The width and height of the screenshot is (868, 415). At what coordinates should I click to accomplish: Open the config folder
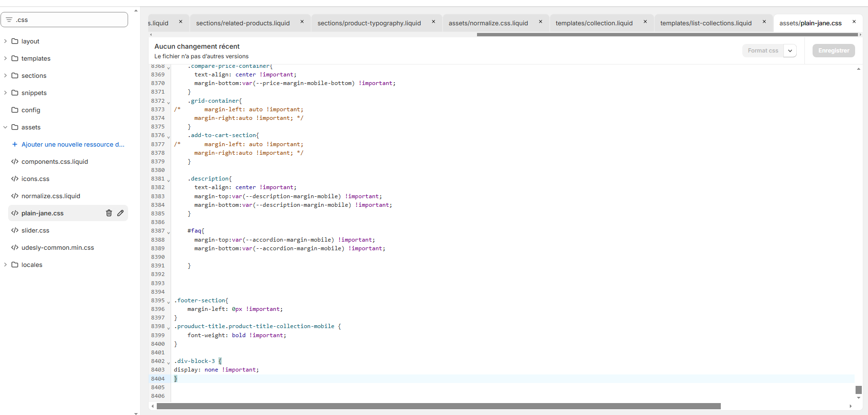pos(31,110)
